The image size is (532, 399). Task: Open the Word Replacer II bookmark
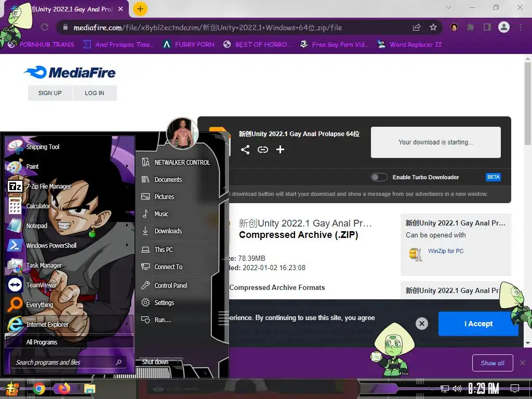pyautogui.click(x=410, y=45)
